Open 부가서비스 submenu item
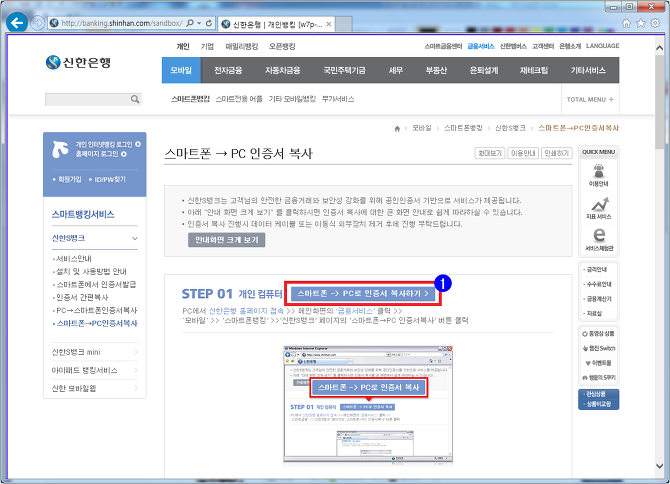 click(x=338, y=99)
